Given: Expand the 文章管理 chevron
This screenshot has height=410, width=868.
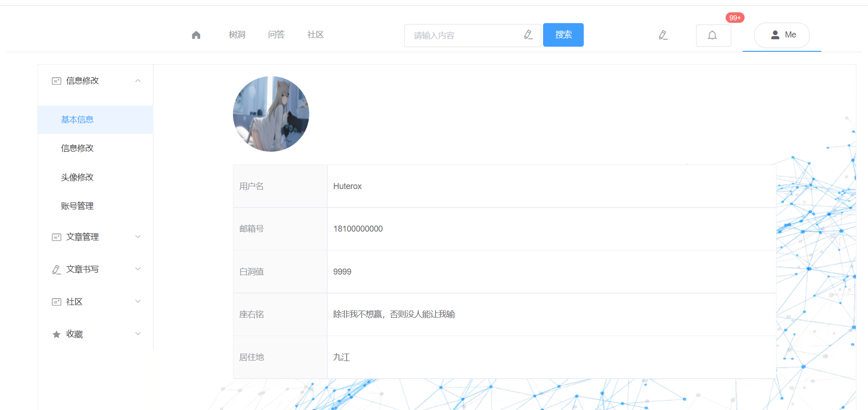Looking at the screenshot, I should coord(138,237).
